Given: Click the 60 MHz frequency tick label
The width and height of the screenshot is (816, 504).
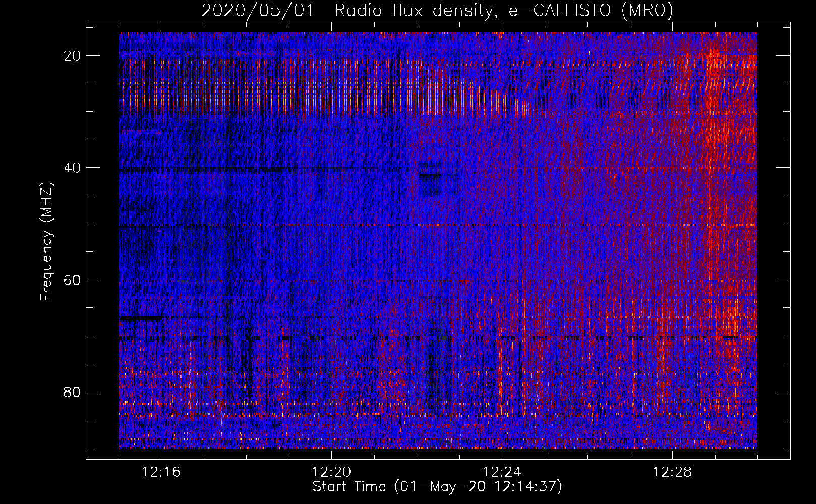Looking at the screenshot, I should pos(72,280).
